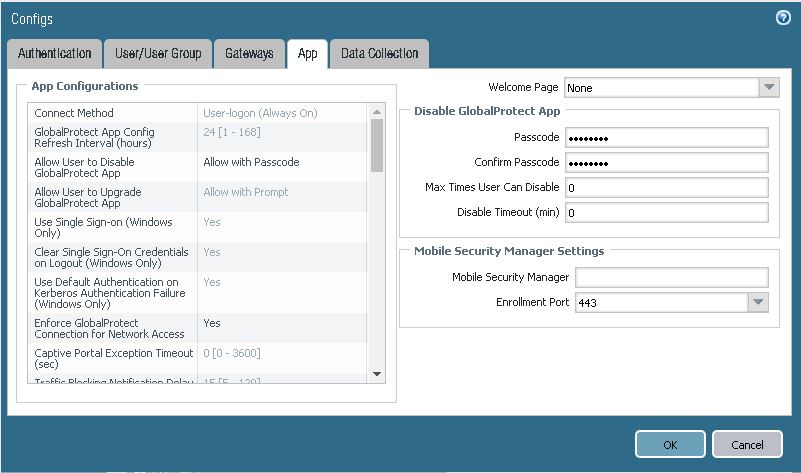Click Yes value for Kerberos Authentication Failure
Screen dimensions: 801x473
point(212,282)
